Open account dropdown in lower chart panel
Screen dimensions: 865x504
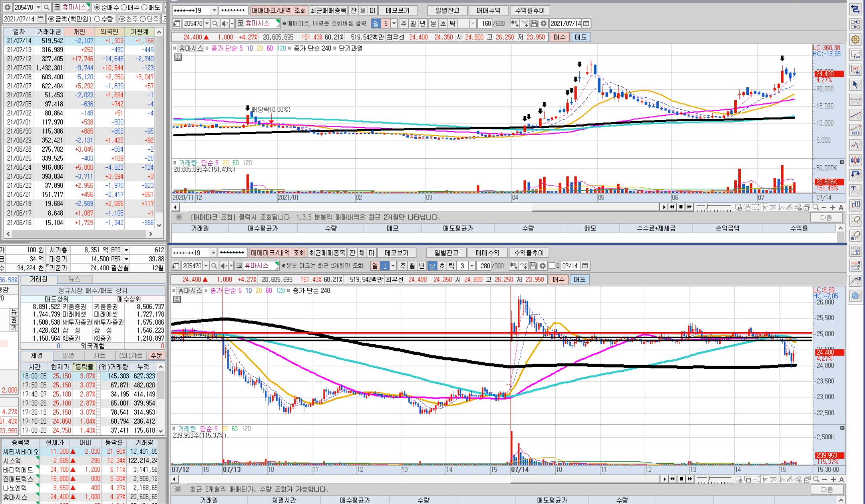(x=213, y=253)
